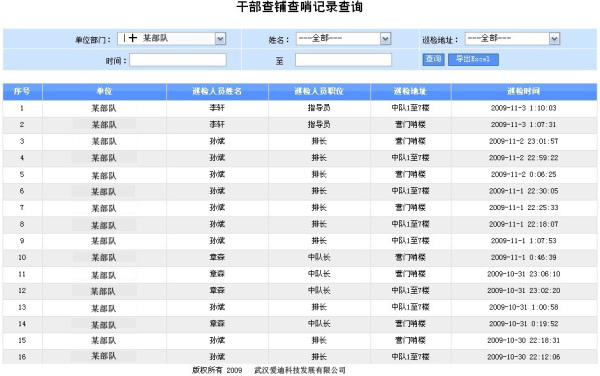Open the 姓名 dropdown showing 全部
Image resolution: width=600 pixels, height=376 pixels.
[343, 38]
